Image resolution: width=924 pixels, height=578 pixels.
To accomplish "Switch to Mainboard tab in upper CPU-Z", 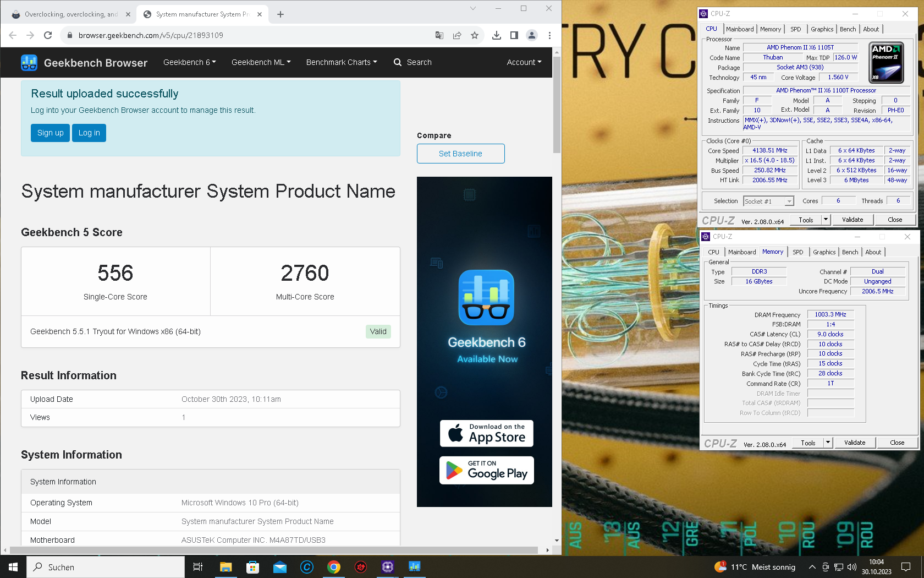I will tap(740, 29).
